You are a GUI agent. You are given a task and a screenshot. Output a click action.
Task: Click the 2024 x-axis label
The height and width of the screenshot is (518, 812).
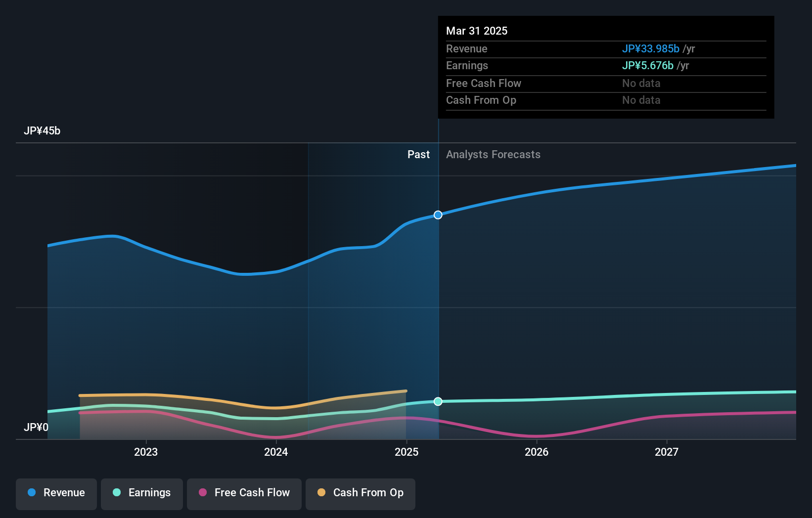(x=276, y=452)
